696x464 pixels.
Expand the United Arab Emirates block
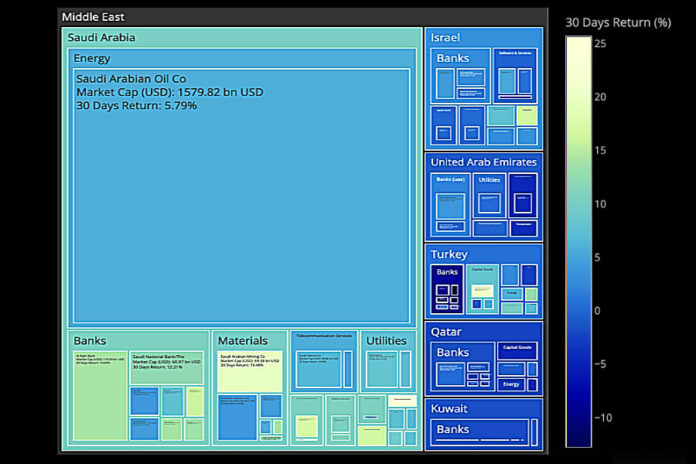point(484,162)
